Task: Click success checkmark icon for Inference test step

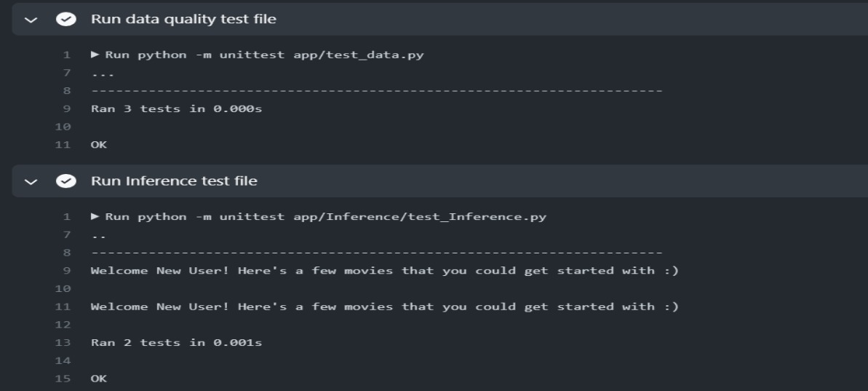Action: click(66, 181)
